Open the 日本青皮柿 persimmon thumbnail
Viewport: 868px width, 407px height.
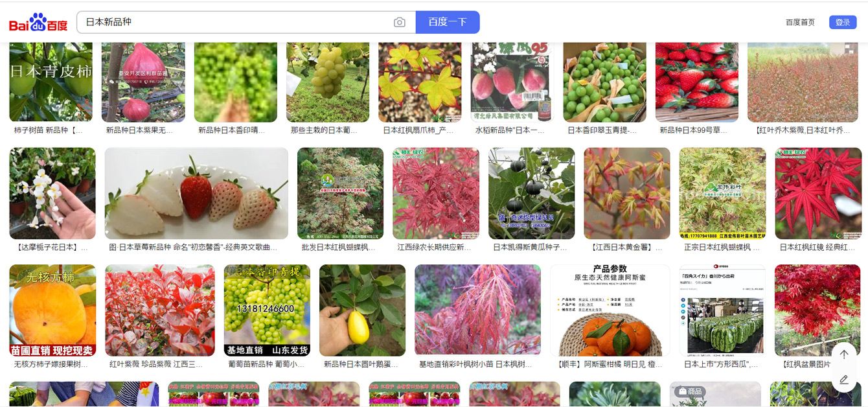(51, 82)
